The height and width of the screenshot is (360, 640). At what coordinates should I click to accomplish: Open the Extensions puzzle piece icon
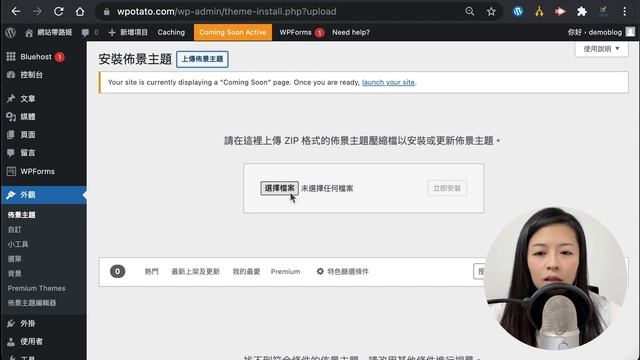click(x=582, y=11)
